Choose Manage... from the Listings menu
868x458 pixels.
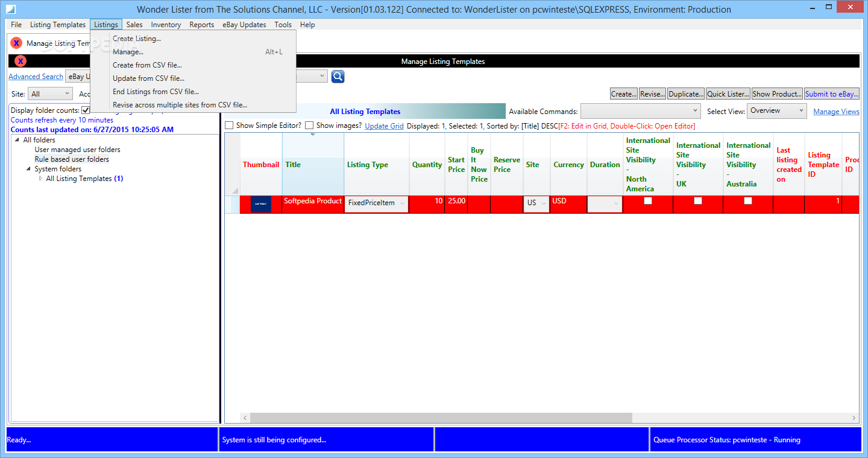coord(193,52)
